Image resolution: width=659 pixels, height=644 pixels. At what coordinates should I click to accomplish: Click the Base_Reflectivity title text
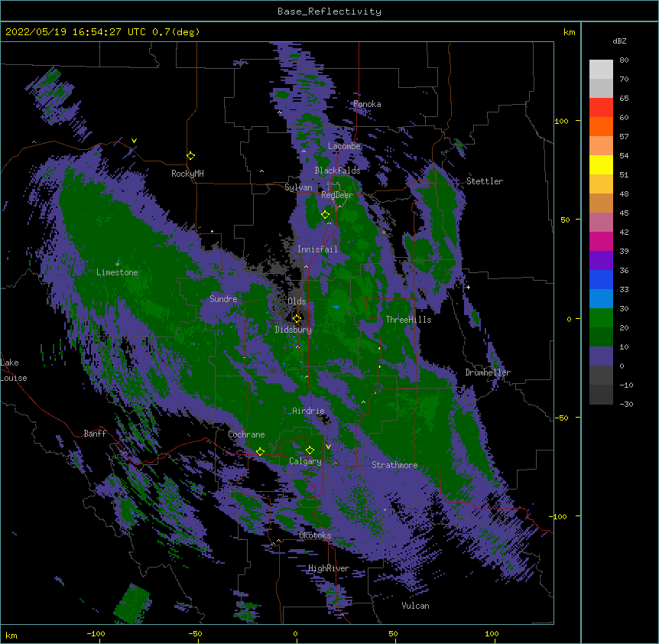pos(329,11)
